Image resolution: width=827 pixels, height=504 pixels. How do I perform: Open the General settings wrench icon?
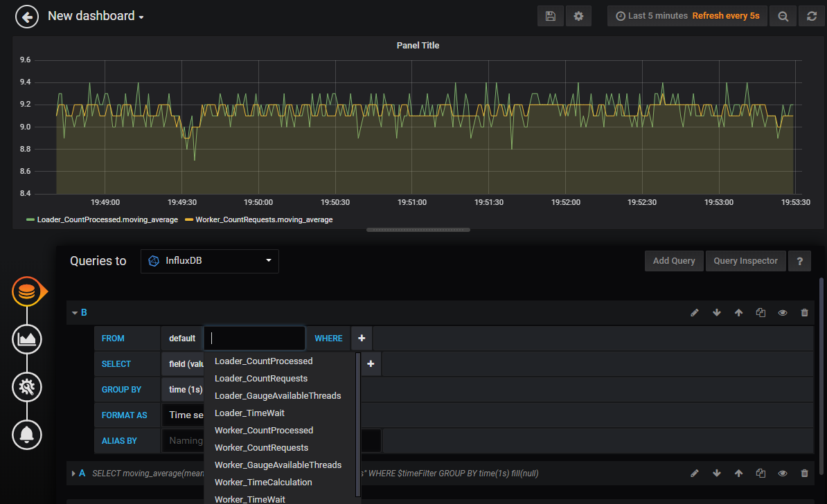(26, 387)
